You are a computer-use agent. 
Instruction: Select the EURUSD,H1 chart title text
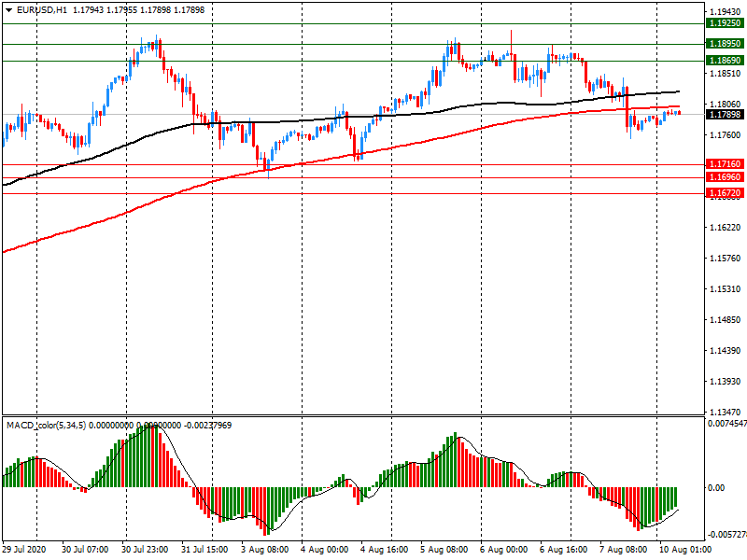pos(42,10)
